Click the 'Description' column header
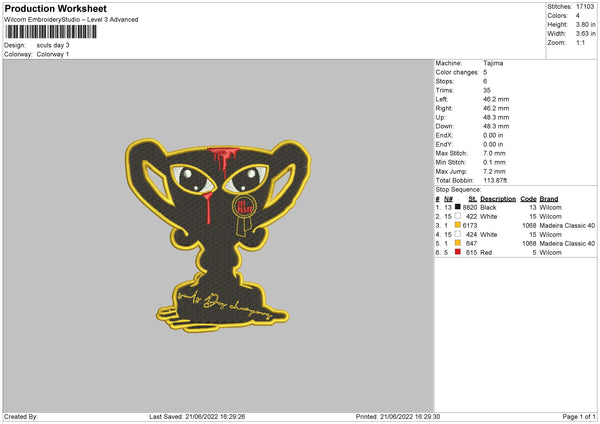Viewport: 600px width, 424px height. coord(498,199)
